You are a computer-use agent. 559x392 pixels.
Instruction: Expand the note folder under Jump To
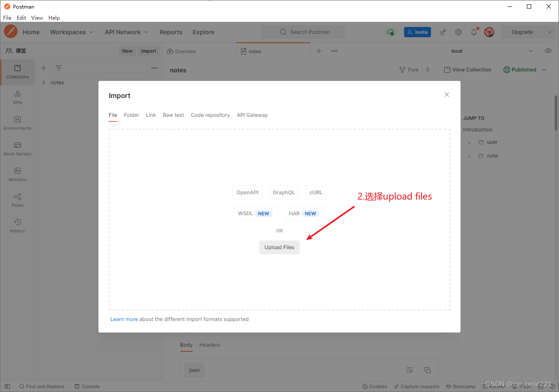click(x=469, y=156)
